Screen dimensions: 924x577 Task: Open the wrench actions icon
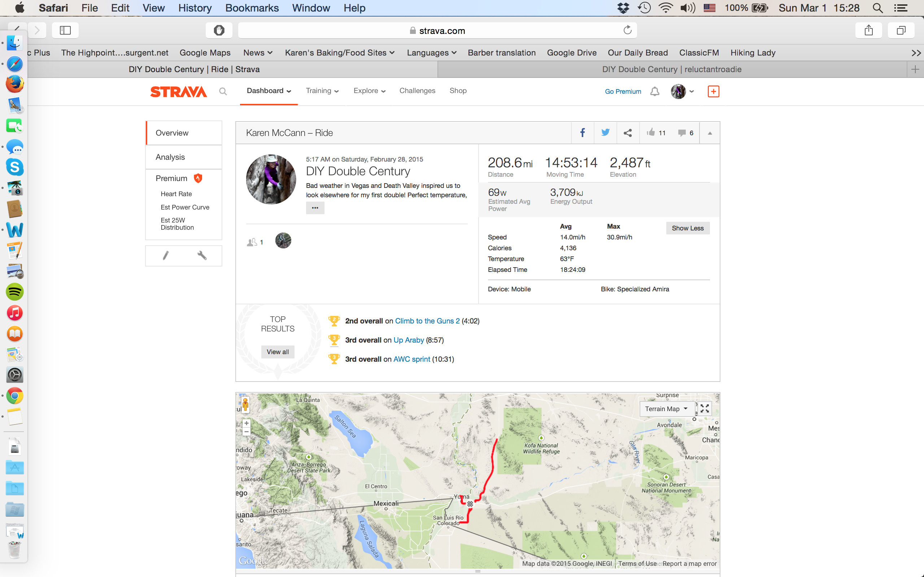pyautogui.click(x=202, y=255)
